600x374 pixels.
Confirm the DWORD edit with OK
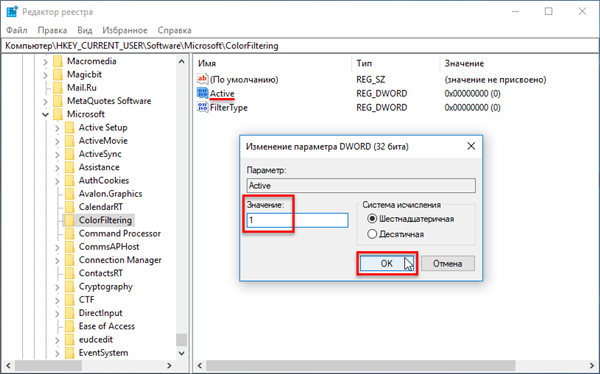point(386,263)
